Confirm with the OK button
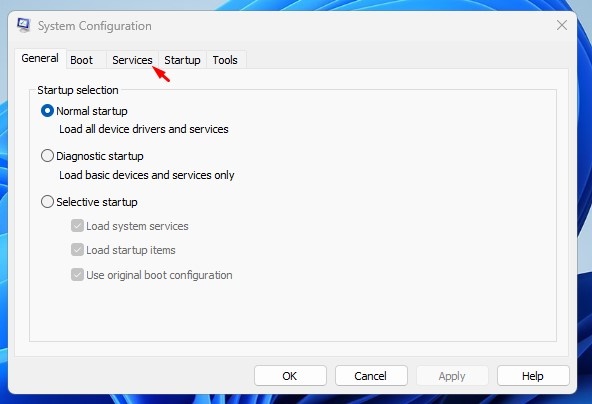 coord(290,376)
